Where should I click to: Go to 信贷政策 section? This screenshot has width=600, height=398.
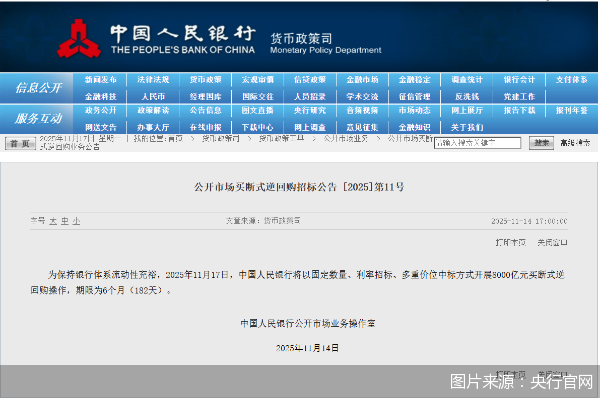(310, 80)
